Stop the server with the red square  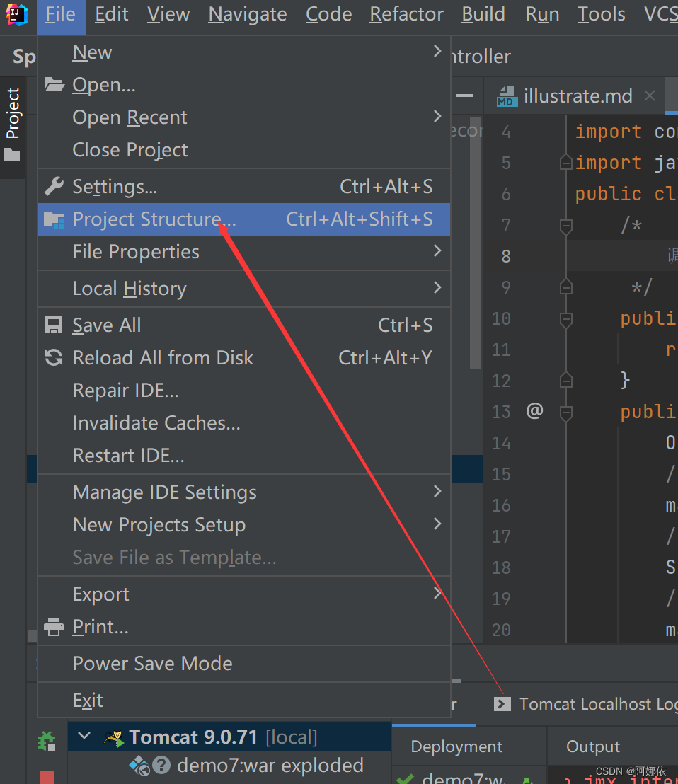click(x=47, y=777)
